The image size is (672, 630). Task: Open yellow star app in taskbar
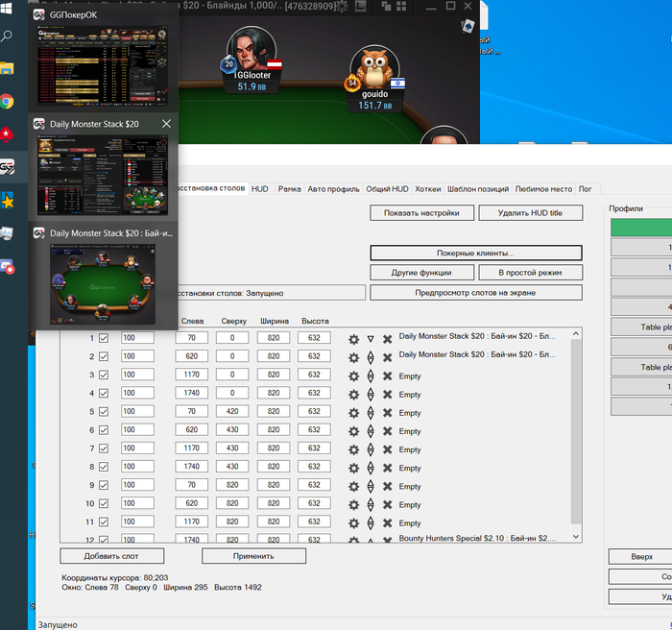[x=7, y=201]
